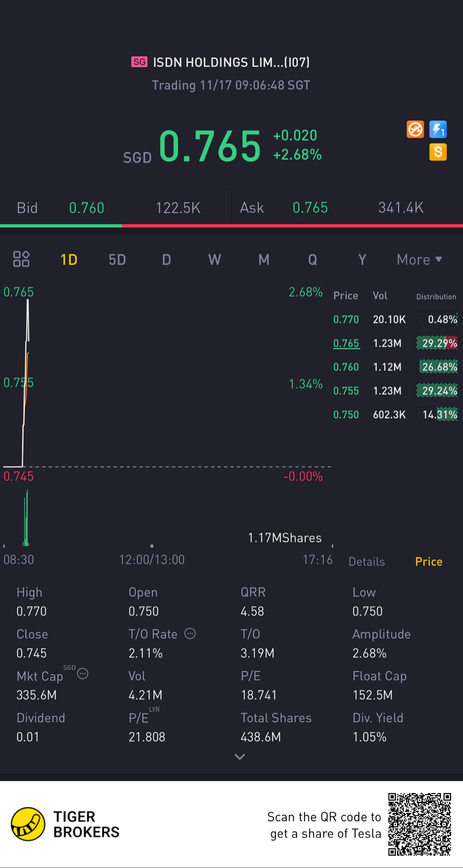Open the More timeframes dropdown
This screenshot has width=463, height=868.
coord(419,260)
